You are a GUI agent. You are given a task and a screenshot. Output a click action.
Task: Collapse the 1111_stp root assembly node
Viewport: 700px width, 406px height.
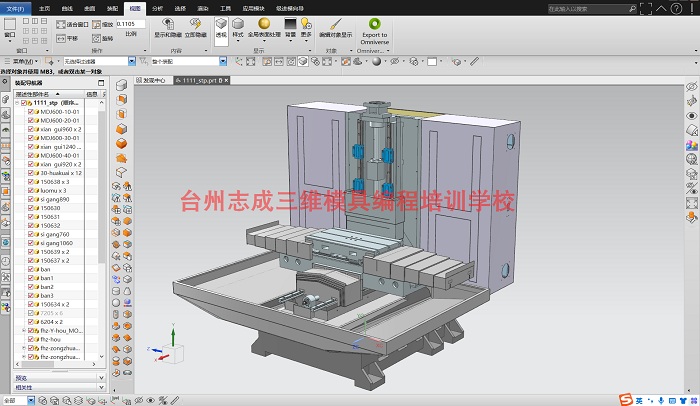pos(17,103)
